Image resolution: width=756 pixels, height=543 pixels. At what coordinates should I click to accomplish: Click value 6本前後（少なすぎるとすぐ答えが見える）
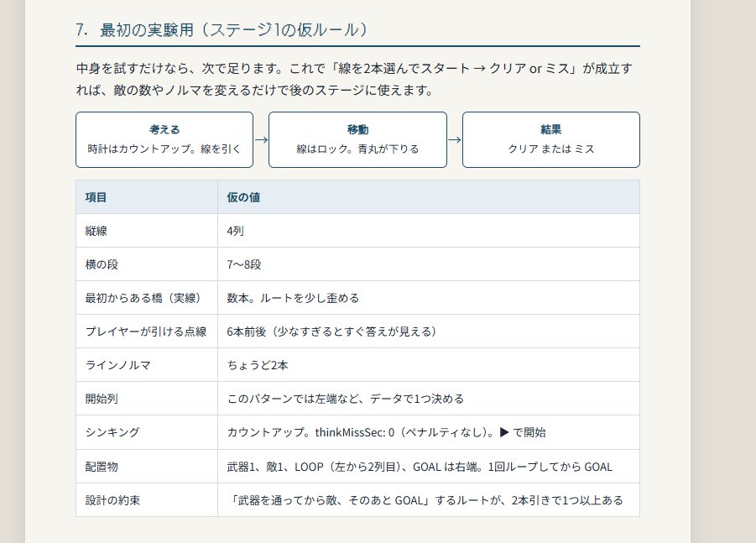332,332
